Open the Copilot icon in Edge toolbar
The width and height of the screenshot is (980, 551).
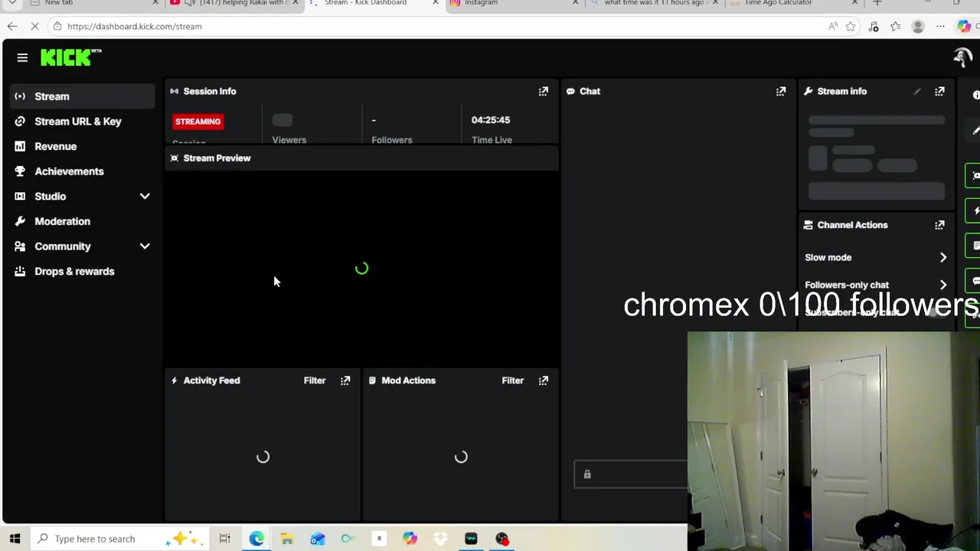pos(964,26)
